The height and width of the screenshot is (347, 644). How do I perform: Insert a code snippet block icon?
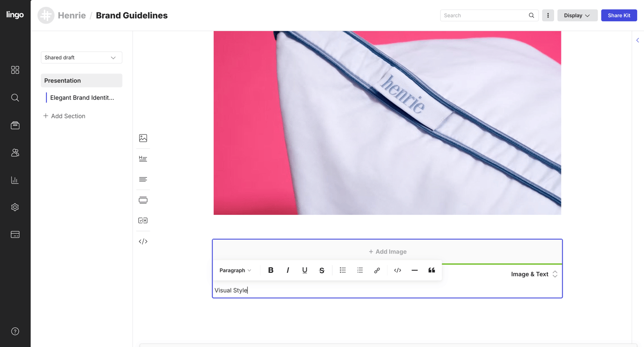point(143,241)
